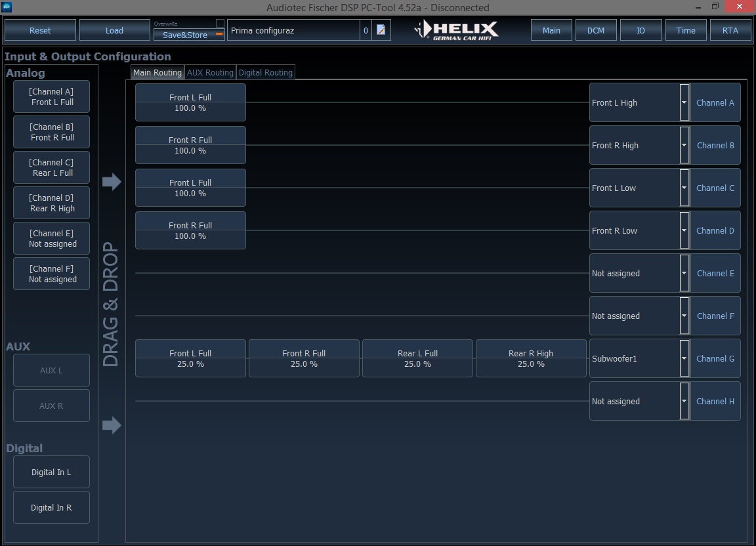Open the DCM page
Viewport: 756px width, 546px height.
(x=595, y=30)
